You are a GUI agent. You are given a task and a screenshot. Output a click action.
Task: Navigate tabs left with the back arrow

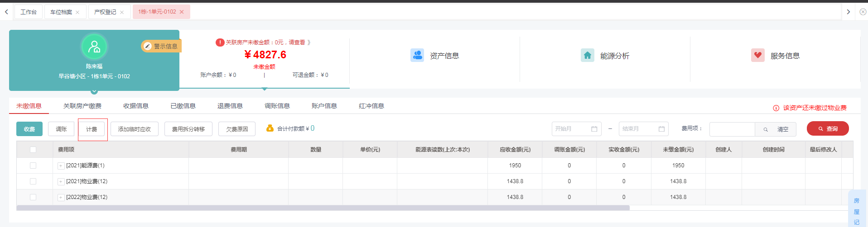tap(6, 12)
